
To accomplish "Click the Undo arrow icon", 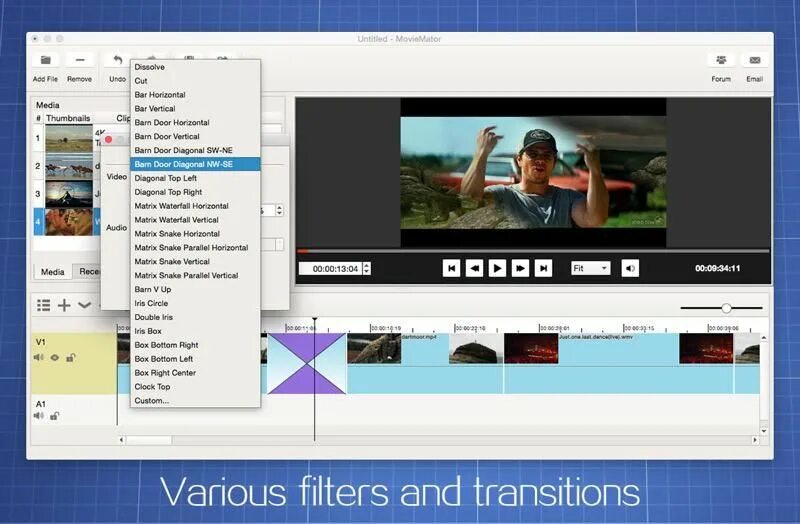I will pos(117,60).
